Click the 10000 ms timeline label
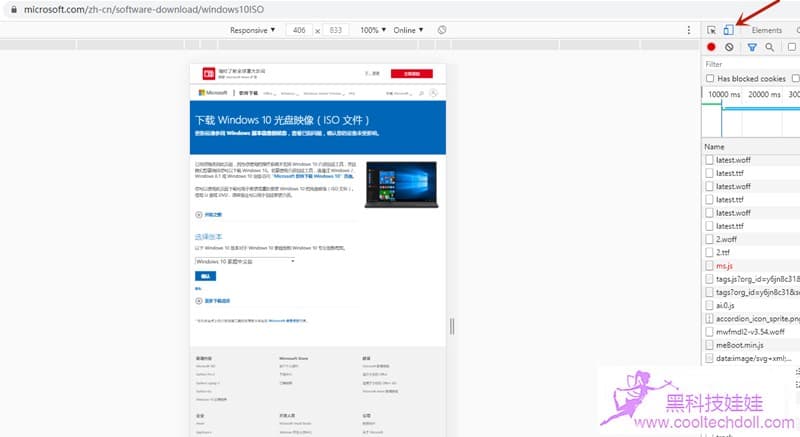The image size is (800, 437). [724, 94]
